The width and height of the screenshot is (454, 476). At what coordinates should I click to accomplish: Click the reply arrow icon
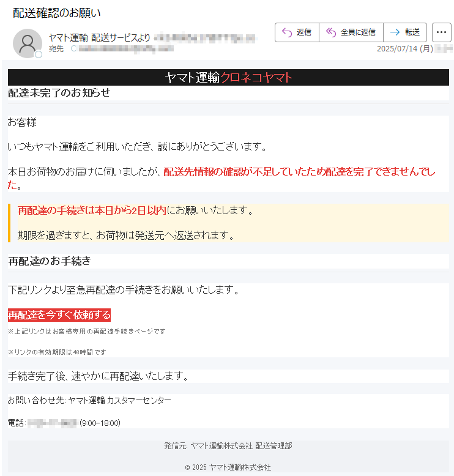click(x=287, y=32)
